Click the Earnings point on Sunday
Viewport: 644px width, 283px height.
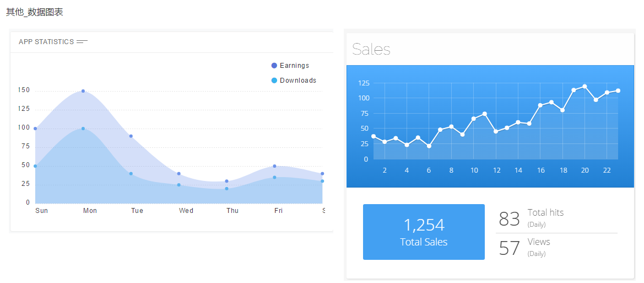point(35,129)
